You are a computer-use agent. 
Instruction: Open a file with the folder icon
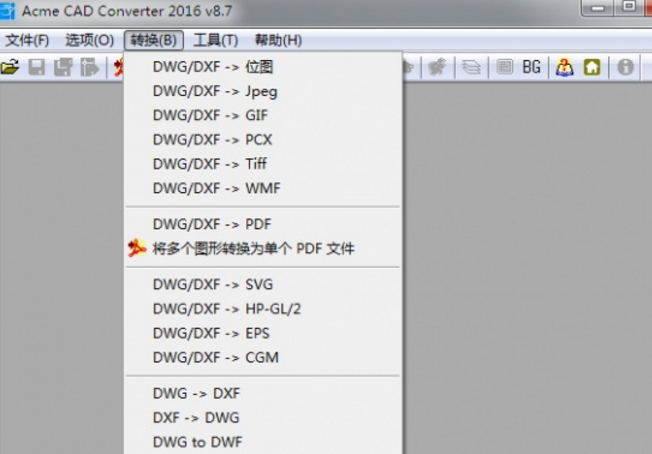[10, 67]
